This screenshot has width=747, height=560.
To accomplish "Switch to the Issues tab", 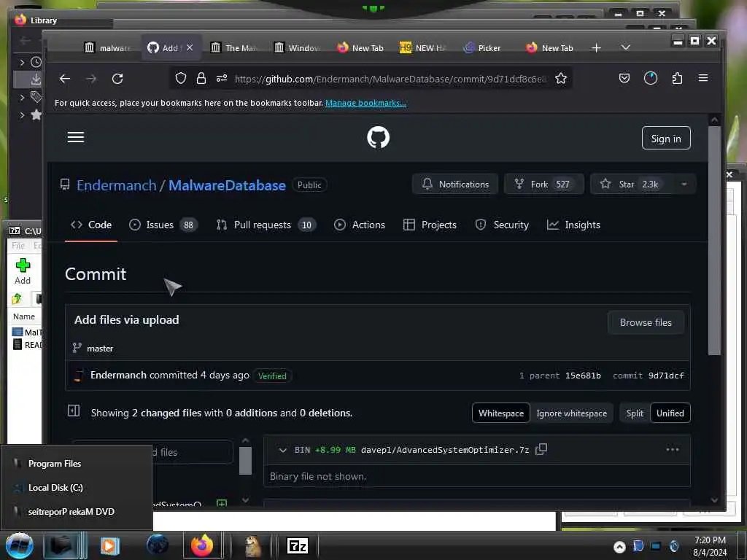I will 163,225.
